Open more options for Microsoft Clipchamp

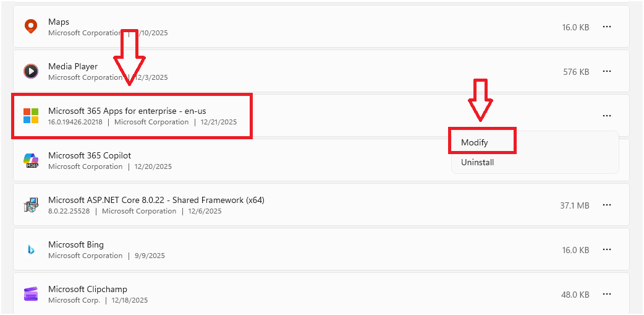(607, 295)
